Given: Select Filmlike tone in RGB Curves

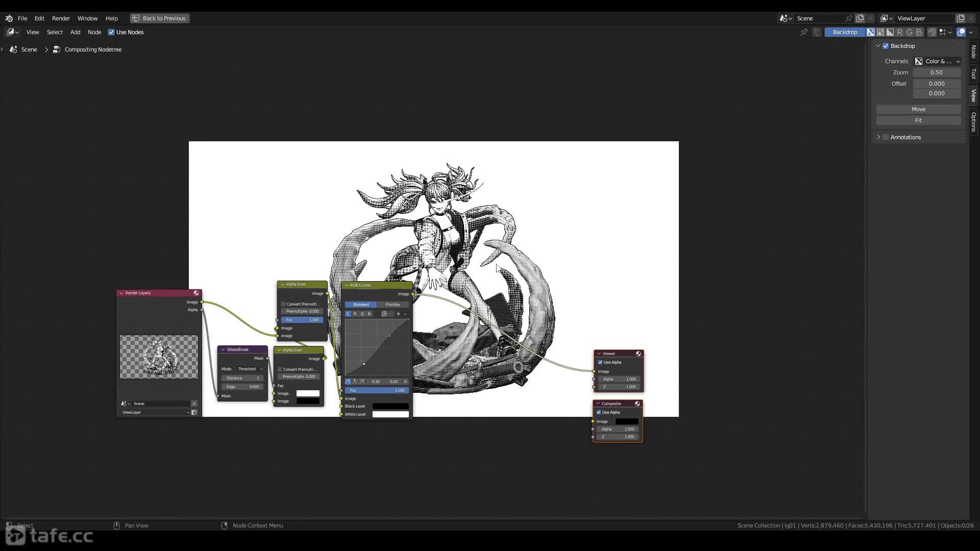Looking at the screenshot, I should (393, 305).
